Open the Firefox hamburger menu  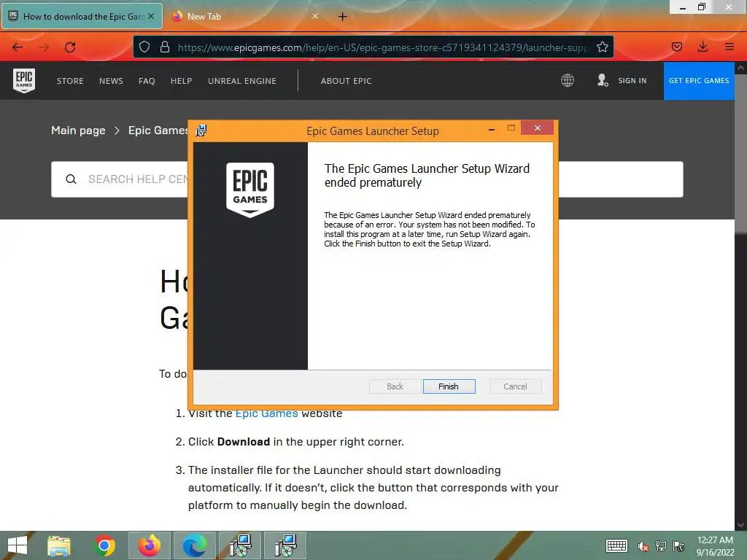[x=729, y=47]
